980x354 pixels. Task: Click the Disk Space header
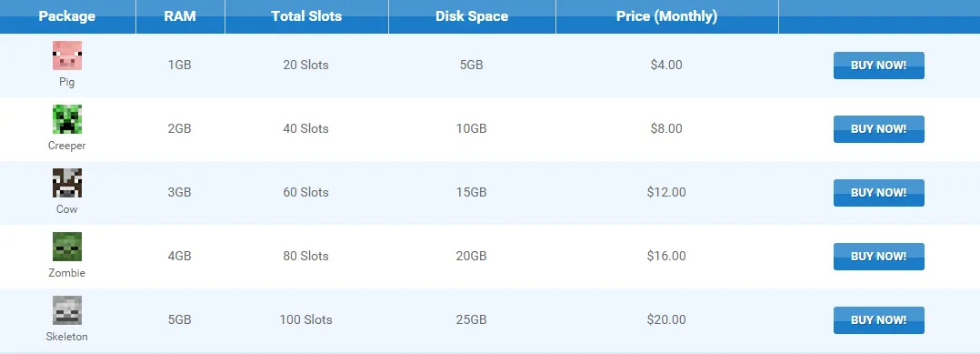pos(472,16)
